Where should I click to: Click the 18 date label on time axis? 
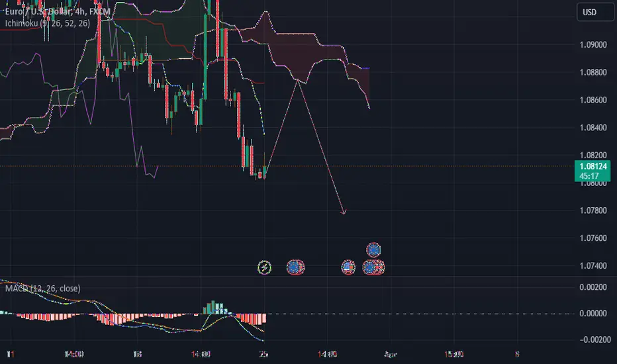137,354
